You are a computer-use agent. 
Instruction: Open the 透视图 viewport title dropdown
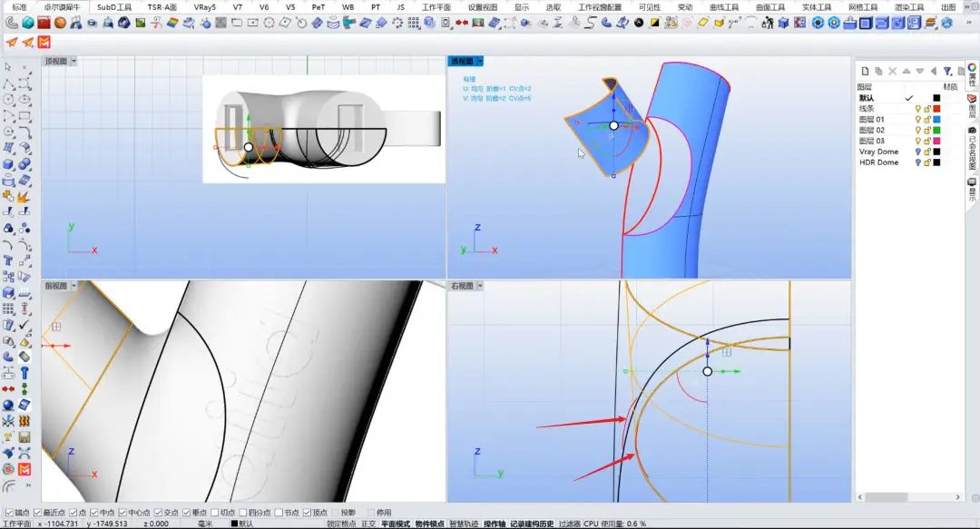[x=480, y=62]
